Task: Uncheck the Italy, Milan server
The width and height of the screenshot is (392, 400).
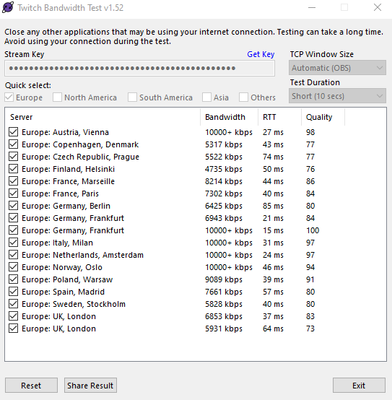Action: 13,243
